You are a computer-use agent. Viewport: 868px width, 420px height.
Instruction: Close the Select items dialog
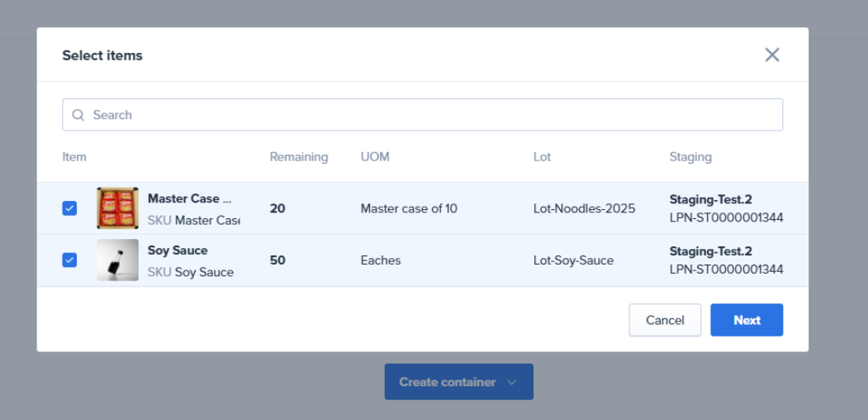tap(771, 55)
